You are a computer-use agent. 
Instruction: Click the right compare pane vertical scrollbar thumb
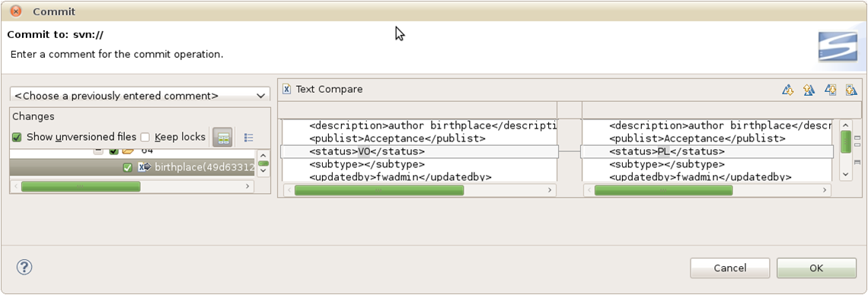(x=845, y=141)
